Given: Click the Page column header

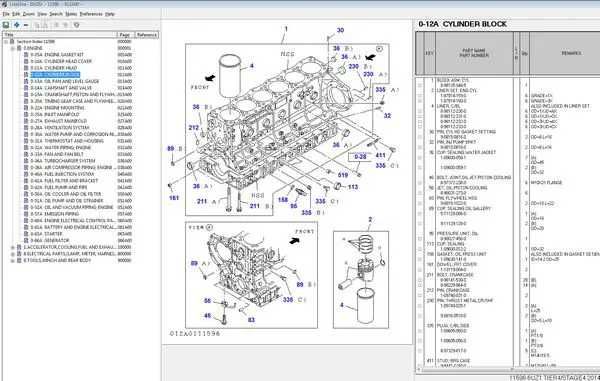Looking at the screenshot, I should 125,35.
